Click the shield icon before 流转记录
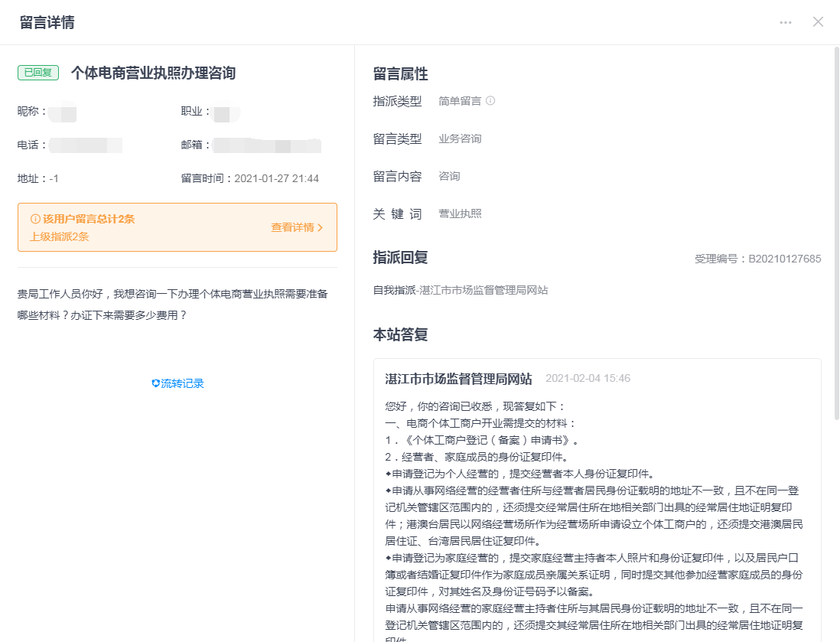Screen dimensions: 840x642 coord(155,383)
